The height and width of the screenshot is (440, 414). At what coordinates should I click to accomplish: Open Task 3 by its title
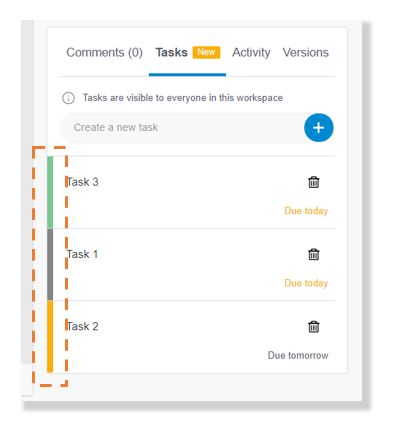tap(82, 182)
